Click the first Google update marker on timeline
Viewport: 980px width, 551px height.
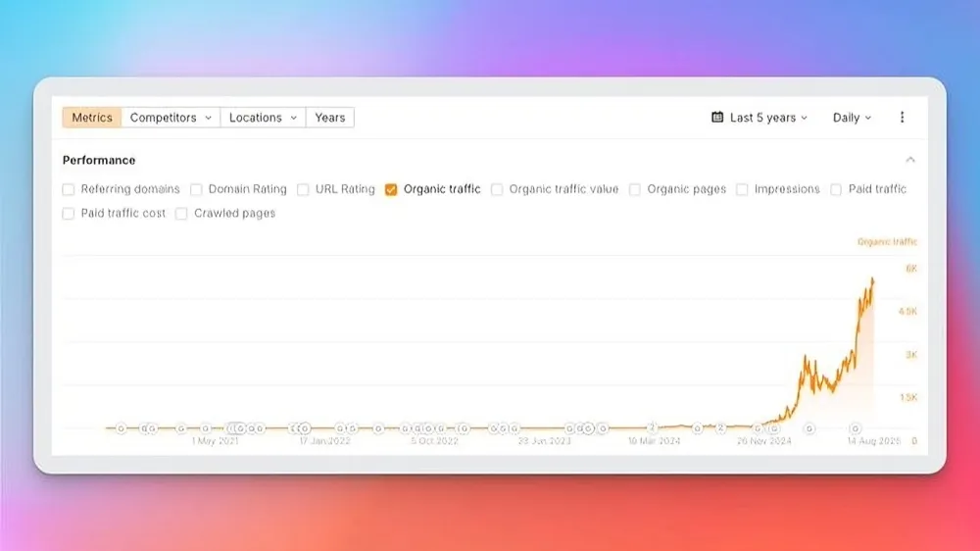[x=121, y=428]
